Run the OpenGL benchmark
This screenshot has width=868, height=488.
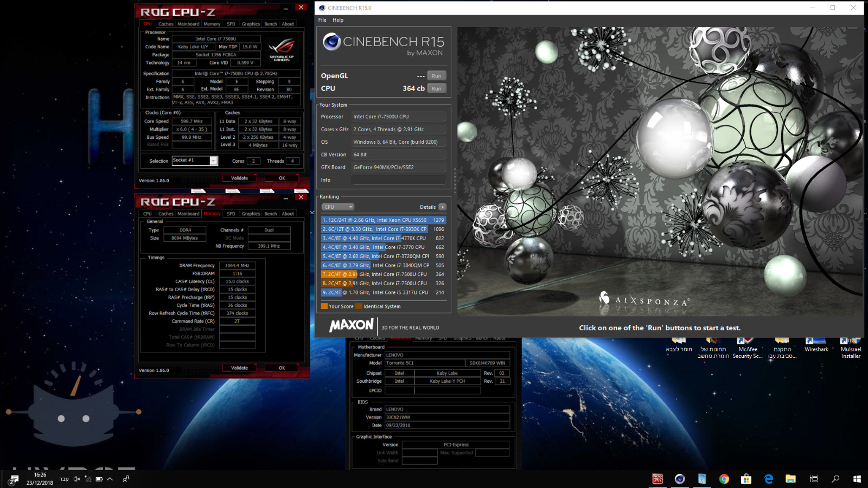pos(437,76)
